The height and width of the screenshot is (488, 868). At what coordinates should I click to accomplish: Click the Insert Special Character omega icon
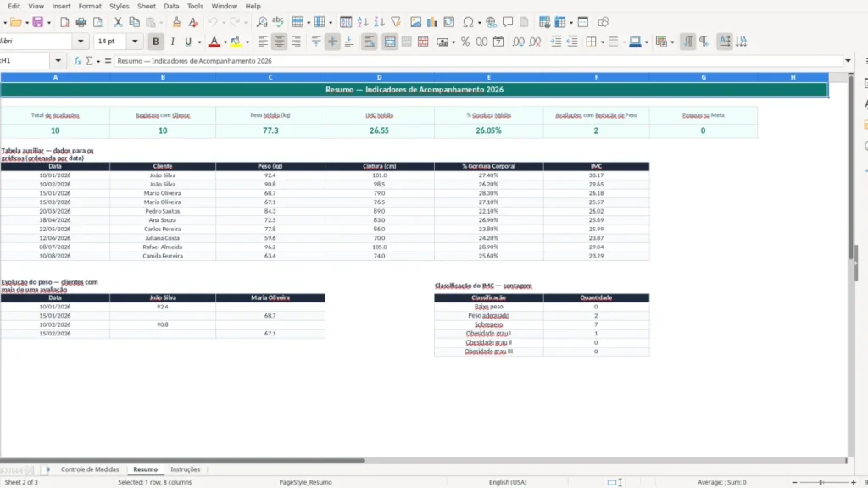(468, 22)
